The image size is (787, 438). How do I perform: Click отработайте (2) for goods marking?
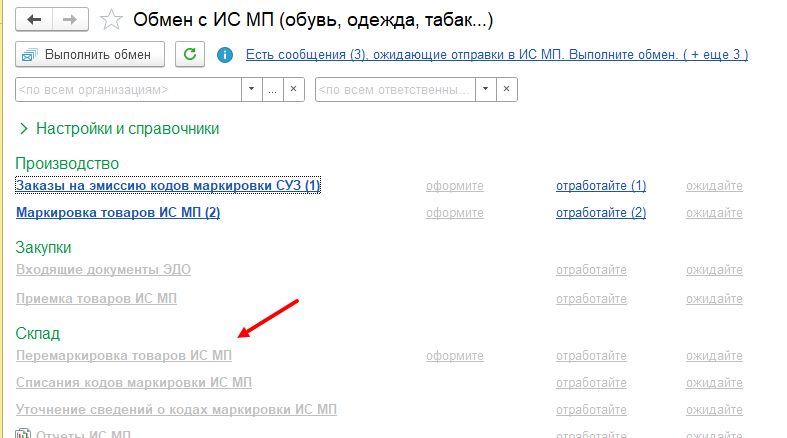600,213
